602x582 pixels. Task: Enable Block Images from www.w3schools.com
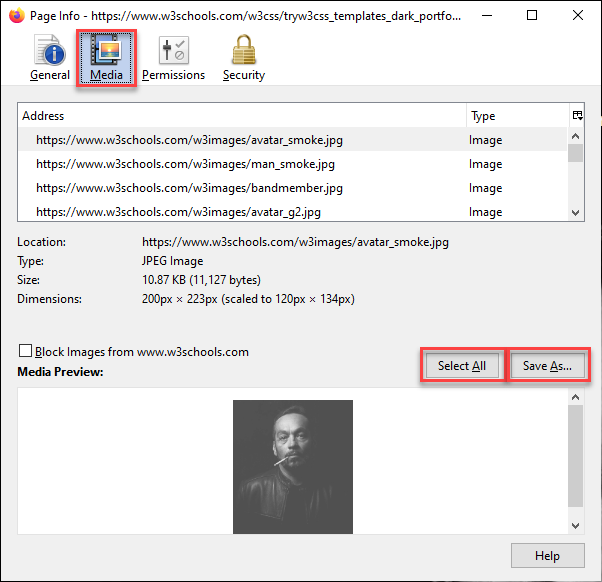pyautogui.click(x=25, y=351)
